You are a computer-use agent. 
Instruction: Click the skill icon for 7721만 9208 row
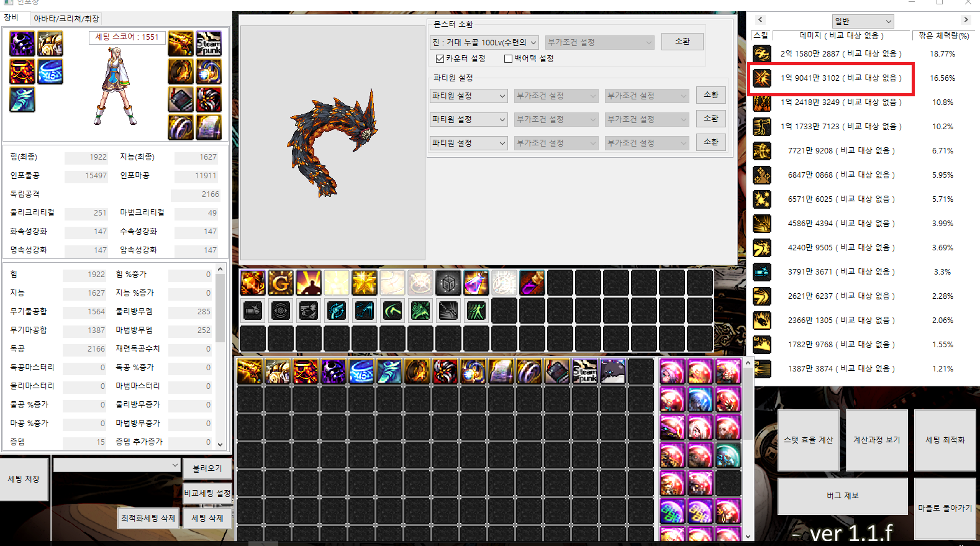pos(762,150)
